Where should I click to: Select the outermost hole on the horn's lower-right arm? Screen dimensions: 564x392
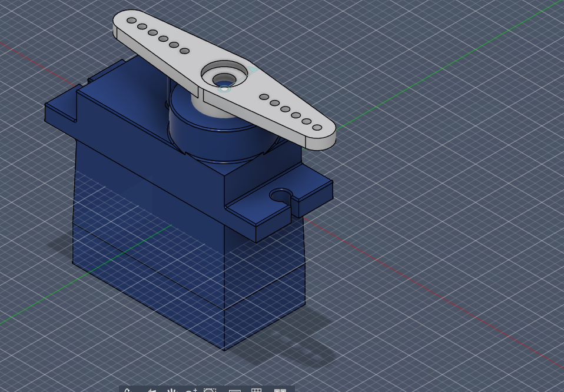tap(317, 127)
